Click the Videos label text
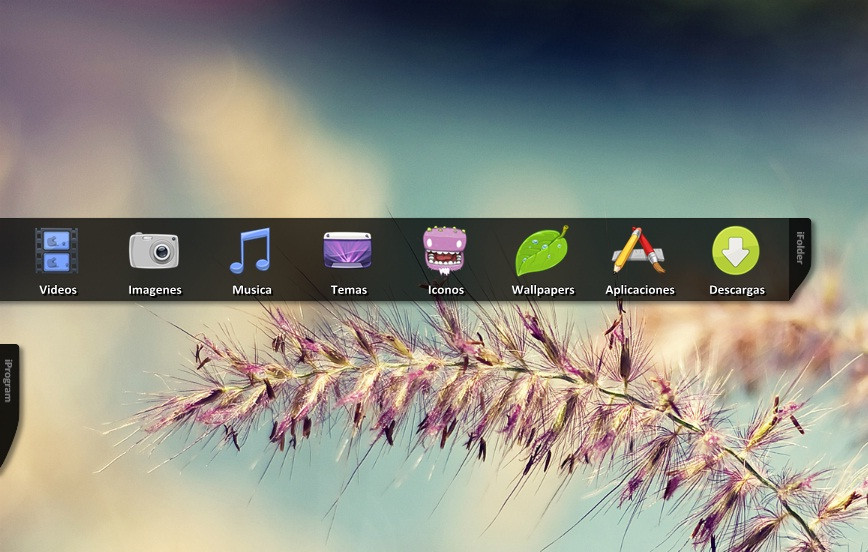Screen dimensions: 868x552 pyautogui.click(x=58, y=290)
